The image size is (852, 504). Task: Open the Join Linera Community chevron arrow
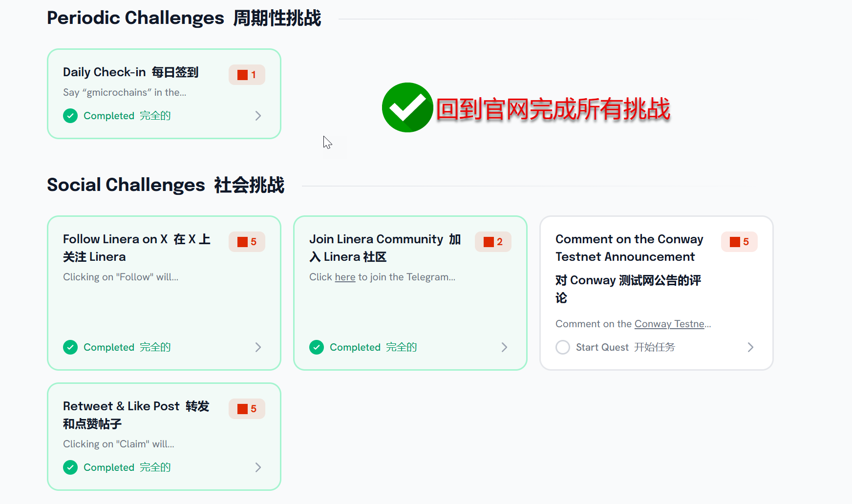[504, 347]
